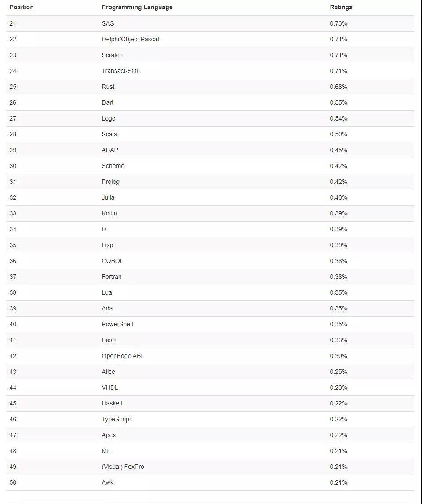Select the Rust language name
Image resolution: width=422 pixels, height=504 pixels.
108,87
